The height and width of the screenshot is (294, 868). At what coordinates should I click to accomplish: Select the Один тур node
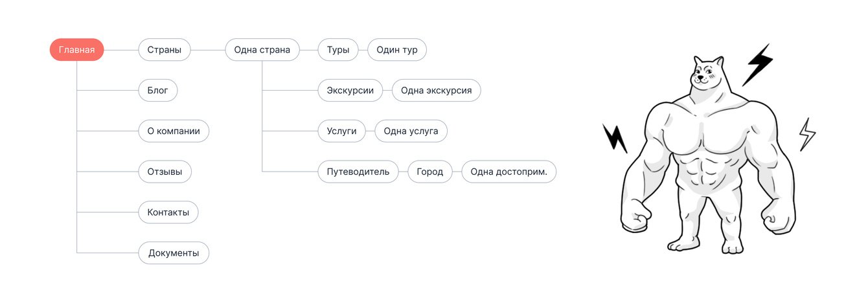click(396, 50)
